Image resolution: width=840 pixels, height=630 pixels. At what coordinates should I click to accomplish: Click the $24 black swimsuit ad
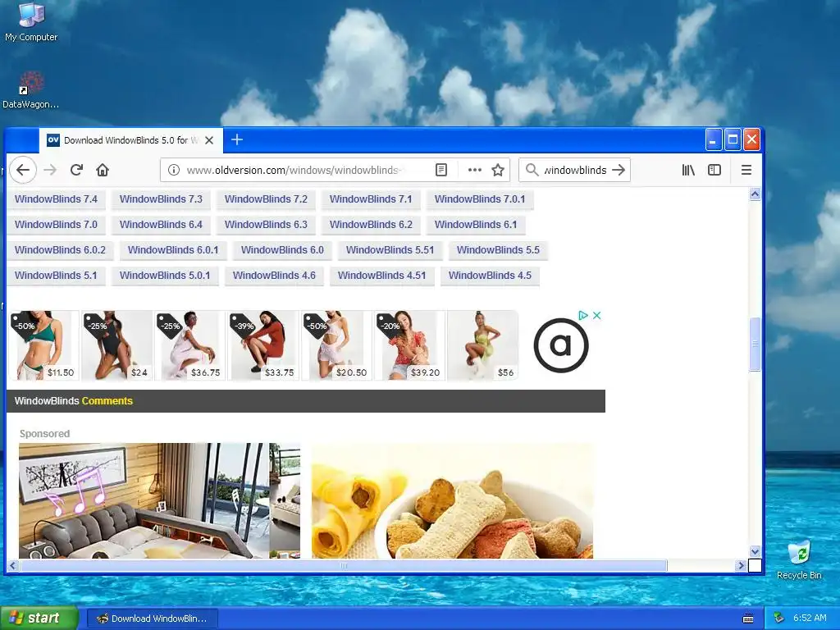point(116,345)
